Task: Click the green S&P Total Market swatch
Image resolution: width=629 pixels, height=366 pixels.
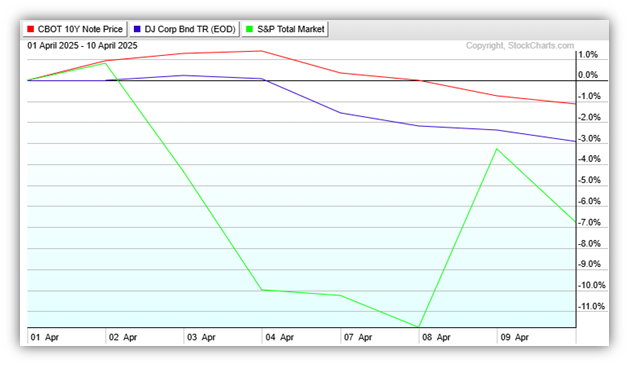Action: [x=250, y=29]
